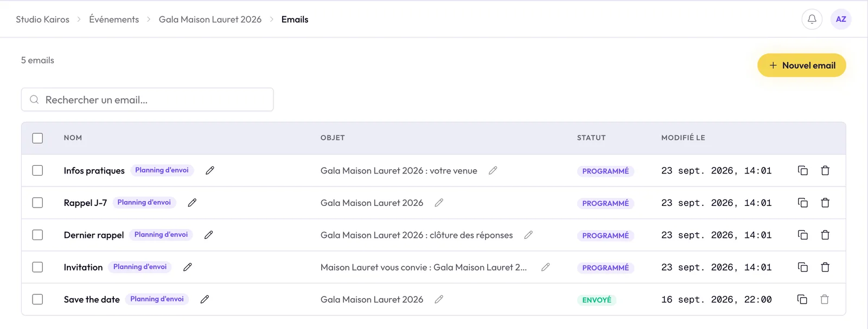The width and height of the screenshot is (868, 329).
Task: Click the '5 emails' count label
Action: pos(37,60)
